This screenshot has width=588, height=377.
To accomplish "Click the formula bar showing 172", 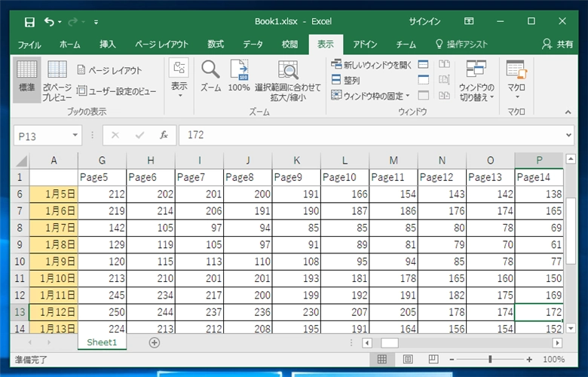I will click(x=371, y=135).
